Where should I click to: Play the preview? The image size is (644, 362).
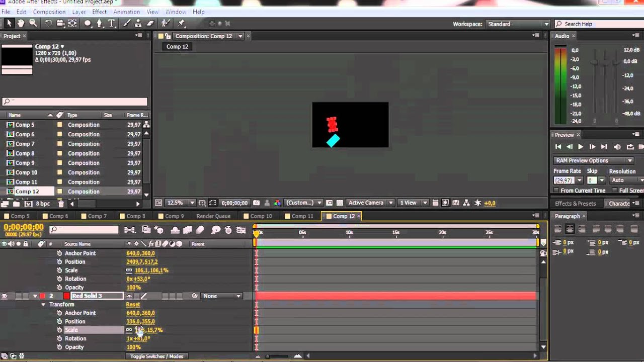581,147
